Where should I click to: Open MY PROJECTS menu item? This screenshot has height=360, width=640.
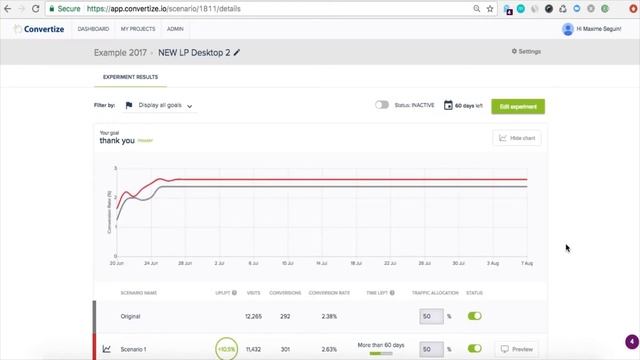point(138,29)
